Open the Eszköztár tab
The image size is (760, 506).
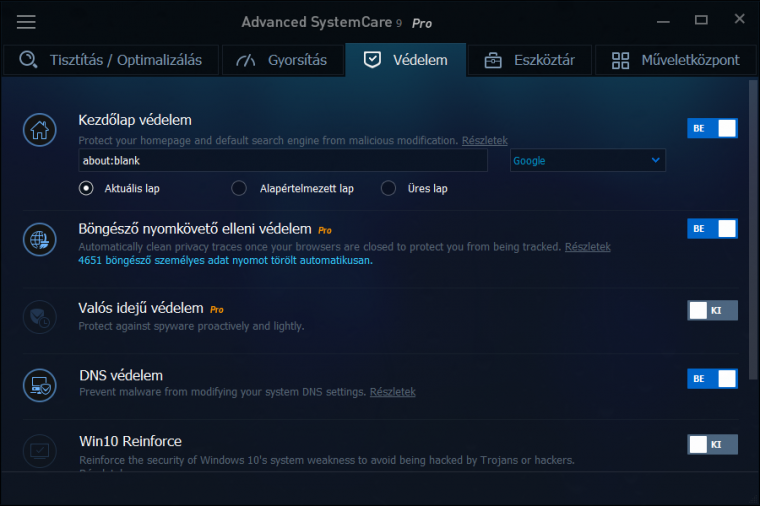click(x=530, y=60)
